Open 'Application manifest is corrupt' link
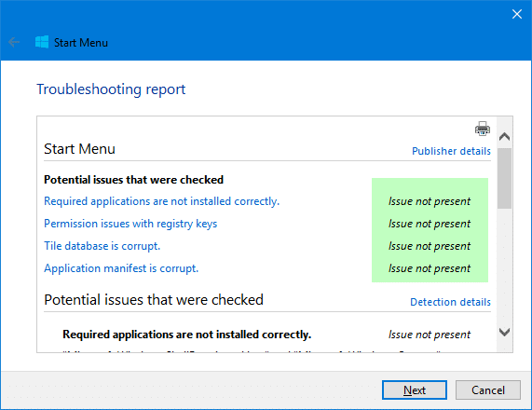 (121, 268)
